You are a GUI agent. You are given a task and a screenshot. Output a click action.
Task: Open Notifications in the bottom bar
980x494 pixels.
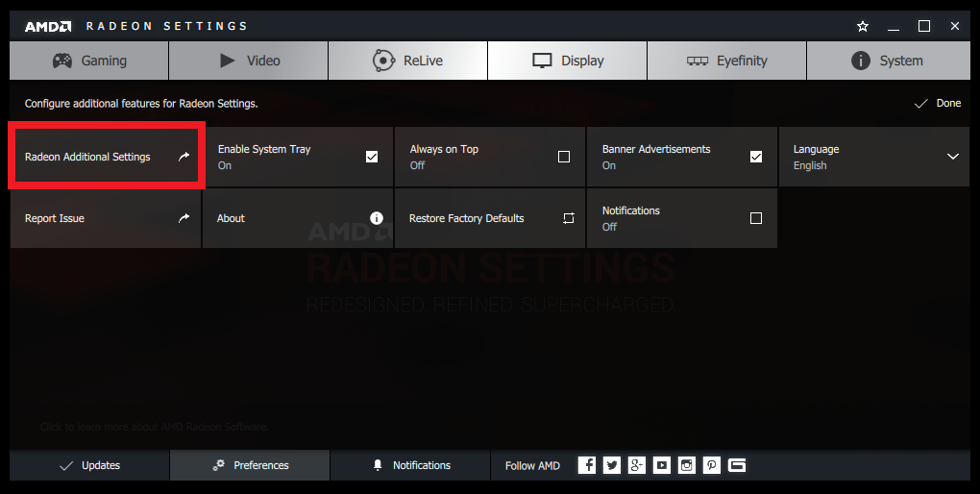(410, 465)
